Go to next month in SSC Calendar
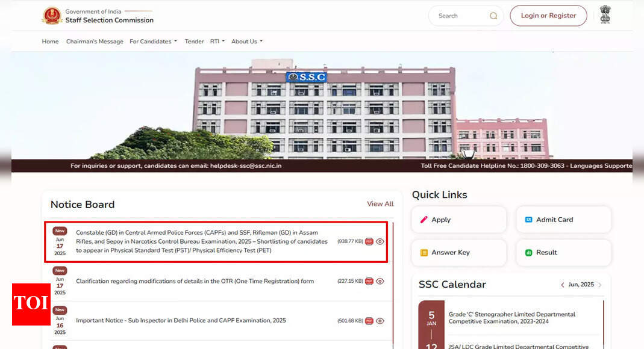This screenshot has height=349, width=644. click(x=599, y=285)
